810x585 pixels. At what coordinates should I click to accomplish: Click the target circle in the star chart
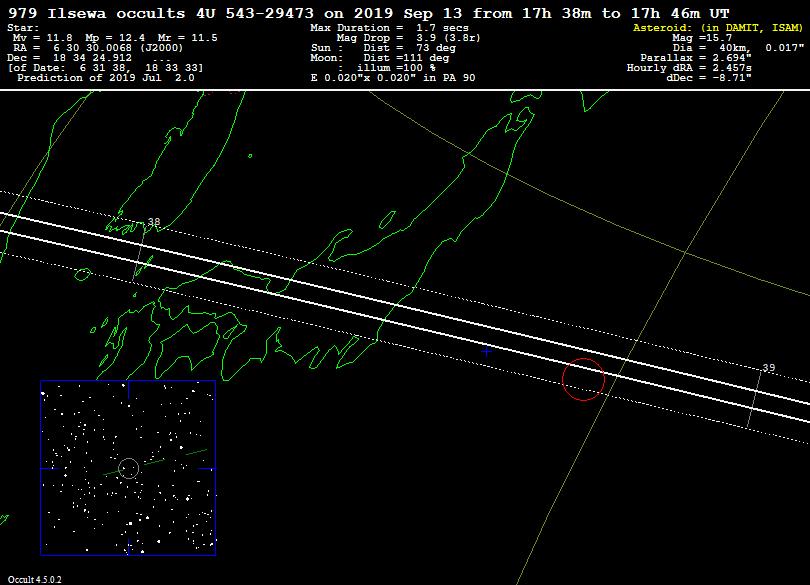point(129,468)
